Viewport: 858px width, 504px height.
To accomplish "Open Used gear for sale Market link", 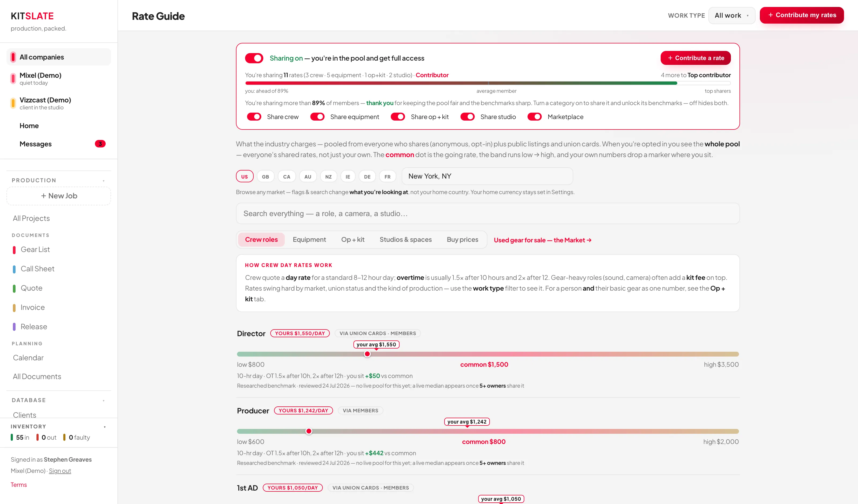I will [x=542, y=240].
